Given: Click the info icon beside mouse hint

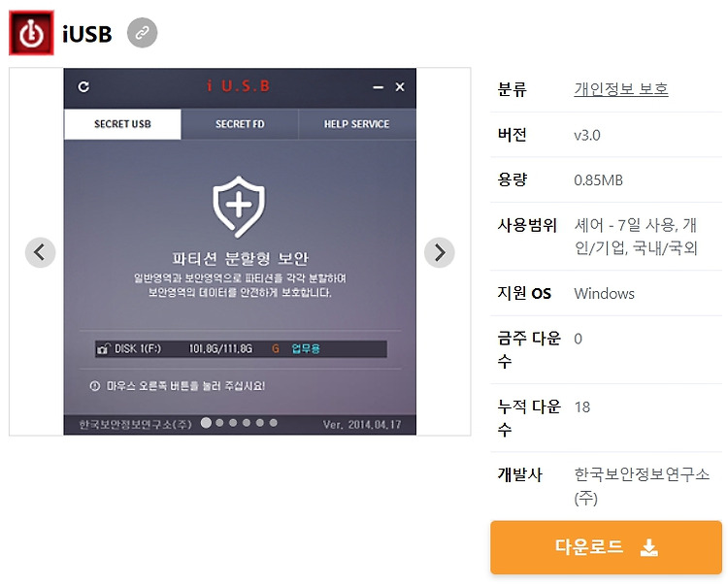Looking at the screenshot, I should [x=95, y=386].
